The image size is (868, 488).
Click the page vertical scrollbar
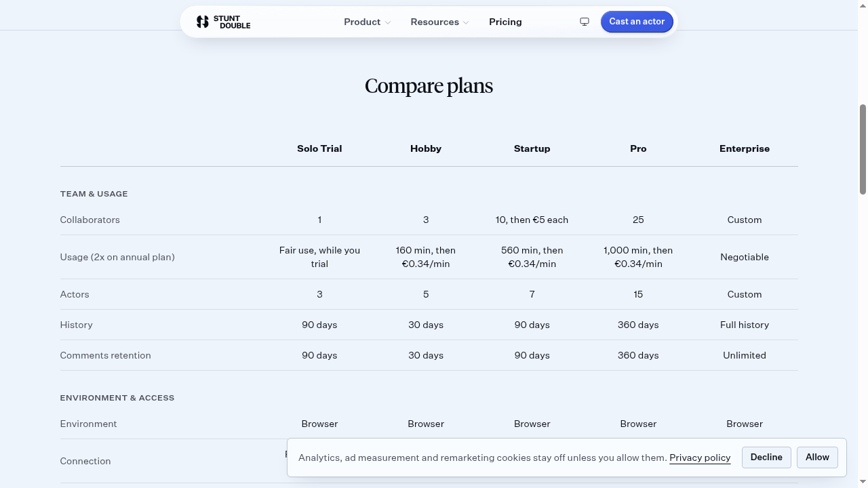tap(863, 149)
